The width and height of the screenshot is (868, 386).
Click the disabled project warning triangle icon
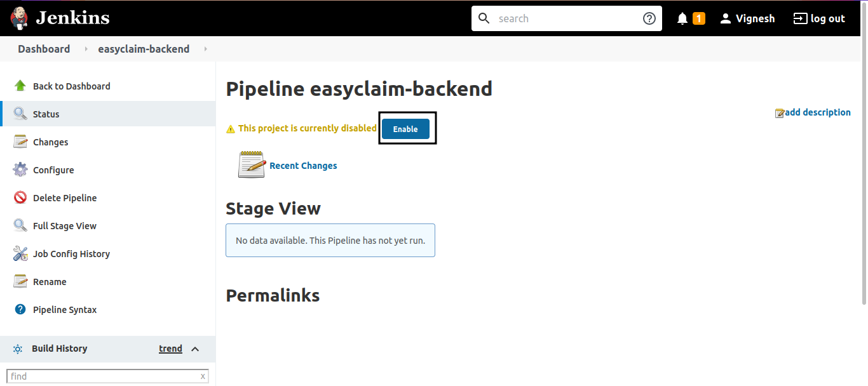[x=231, y=129]
